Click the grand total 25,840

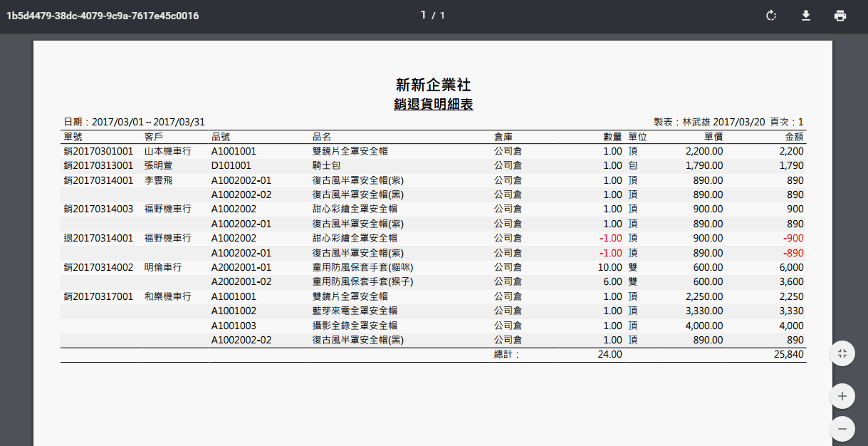point(789,354)
